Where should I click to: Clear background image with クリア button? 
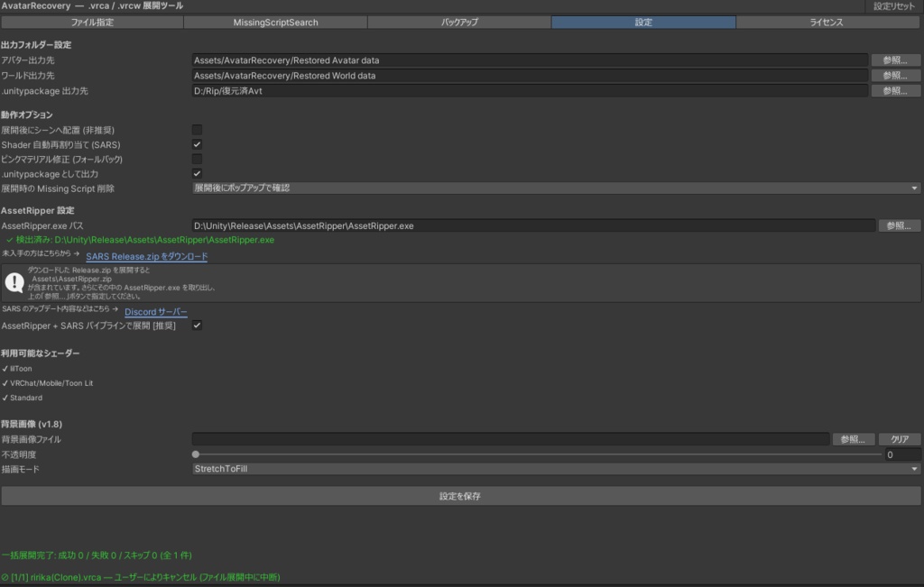pyautogui.click(x=900, y=439)
